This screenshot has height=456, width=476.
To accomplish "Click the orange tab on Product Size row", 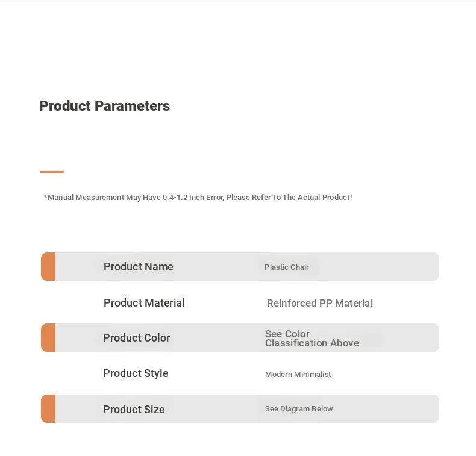I will [x=48, y=409].
